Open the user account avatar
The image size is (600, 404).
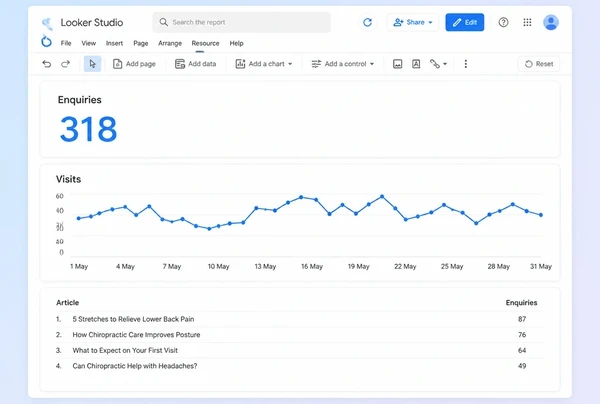[551, 22]
